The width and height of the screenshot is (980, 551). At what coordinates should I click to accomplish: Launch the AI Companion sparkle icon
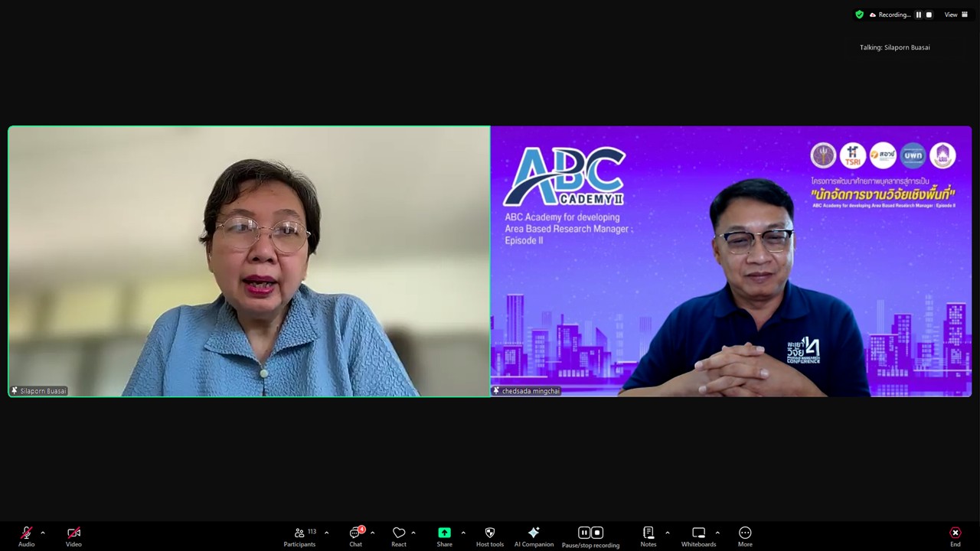[x=534, y=536]
